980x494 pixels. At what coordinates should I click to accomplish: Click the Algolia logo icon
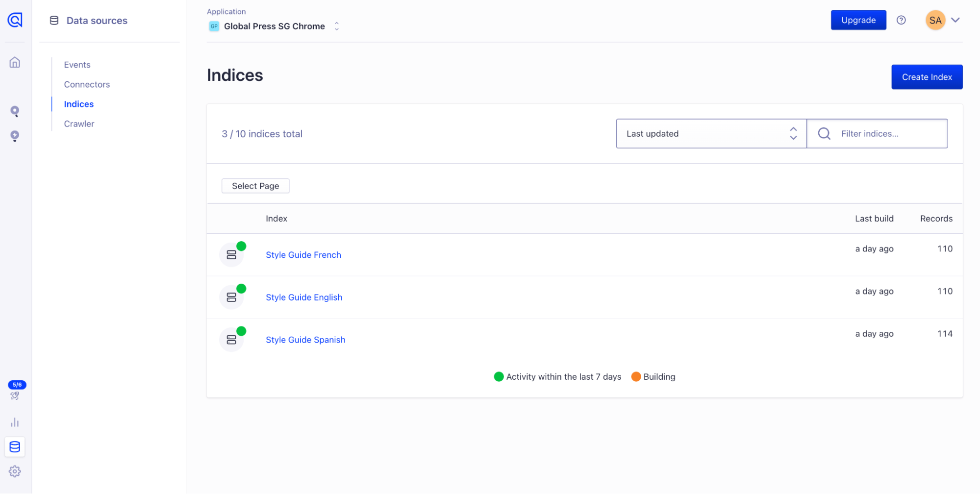coord(15,21)
